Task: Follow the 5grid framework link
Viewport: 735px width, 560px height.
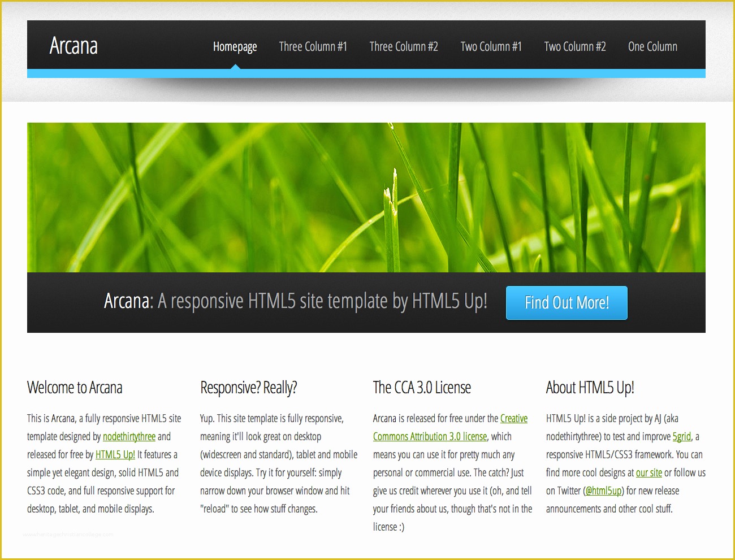Action: (681, 436)
